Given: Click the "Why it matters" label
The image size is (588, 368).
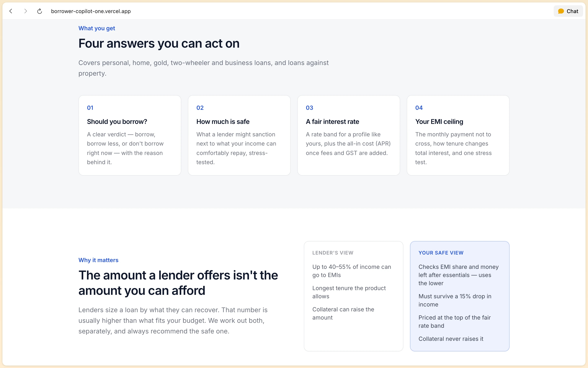Looking at the screenshot, I should click(x=98, y=260).
